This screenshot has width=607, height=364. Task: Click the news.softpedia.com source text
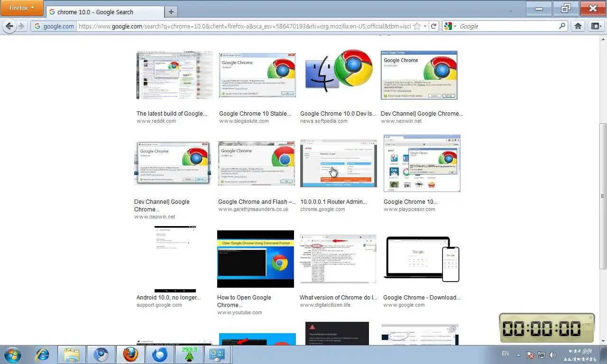pos(324,121)
